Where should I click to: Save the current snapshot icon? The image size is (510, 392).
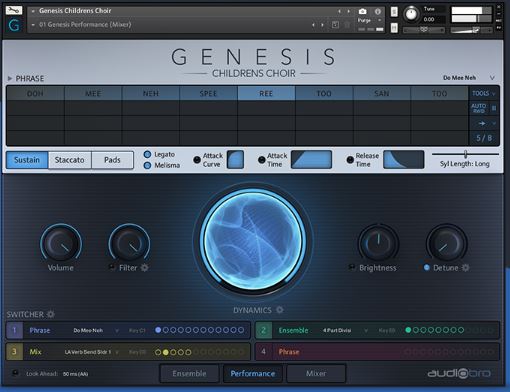coord(335,25)
